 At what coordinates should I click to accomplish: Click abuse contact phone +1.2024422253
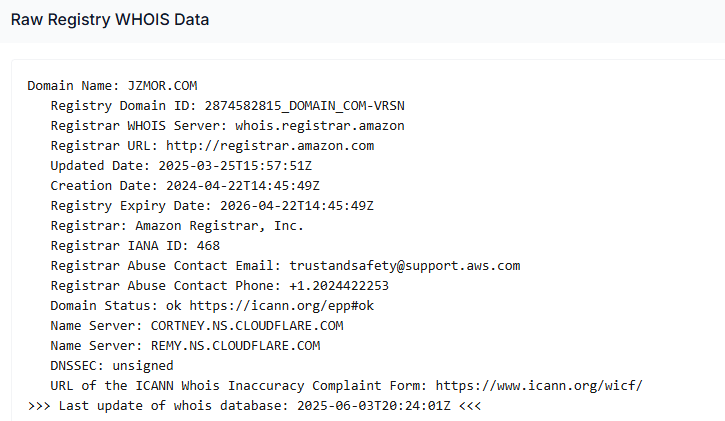tap(339, 286)
